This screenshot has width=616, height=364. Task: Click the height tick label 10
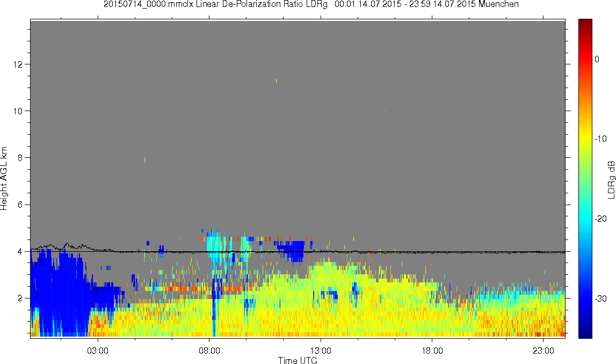coord(17,111)
